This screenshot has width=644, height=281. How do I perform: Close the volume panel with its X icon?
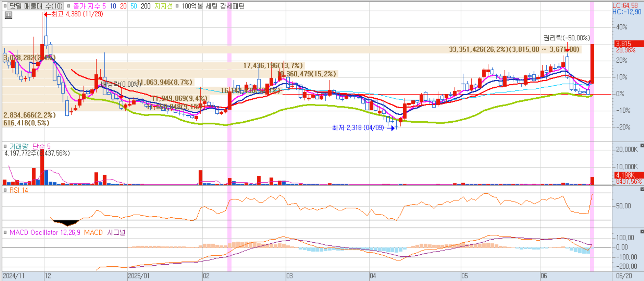click(x=642, y=145)
